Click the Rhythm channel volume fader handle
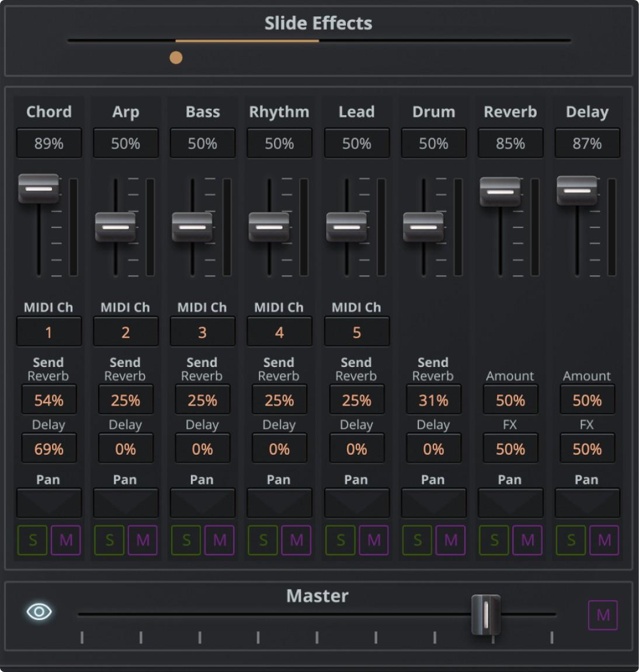This screenshot has height=672, width=639. 268,227
